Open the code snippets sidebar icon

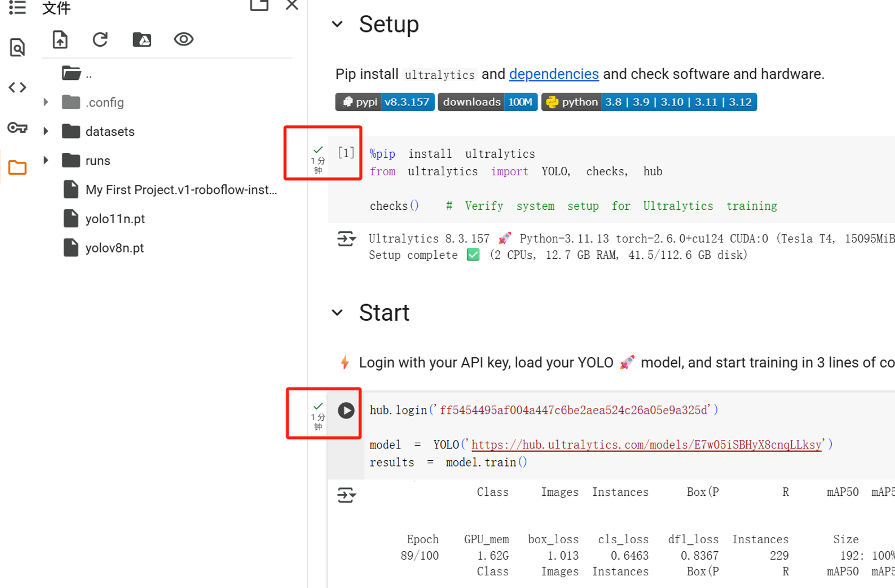tap(17, 87)
